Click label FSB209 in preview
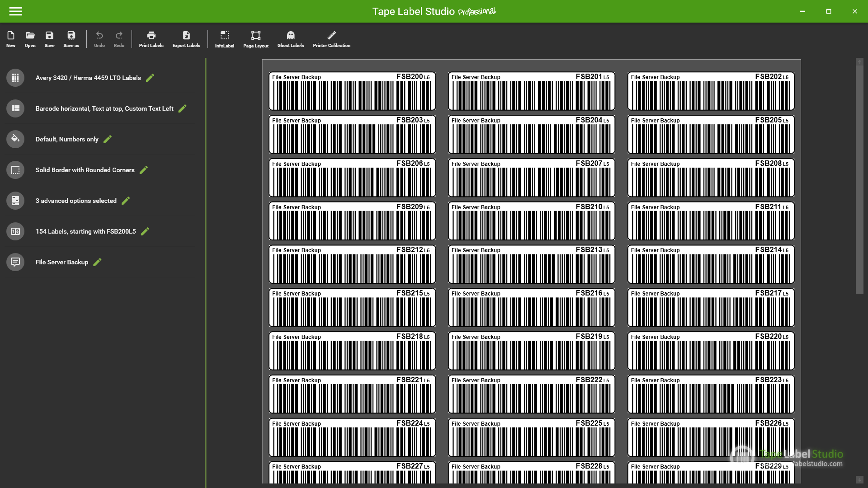This screenshot has width=868, height=488. point(352,221)
